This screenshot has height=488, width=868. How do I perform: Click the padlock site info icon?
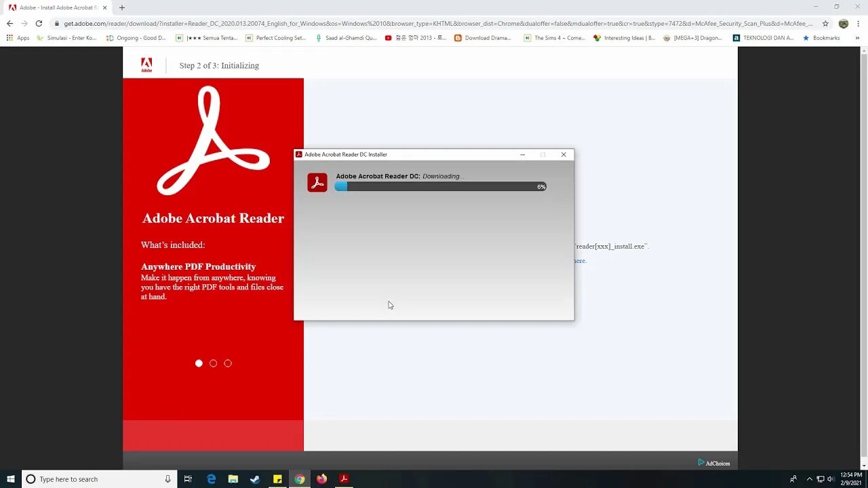click(x=57, y=23)
